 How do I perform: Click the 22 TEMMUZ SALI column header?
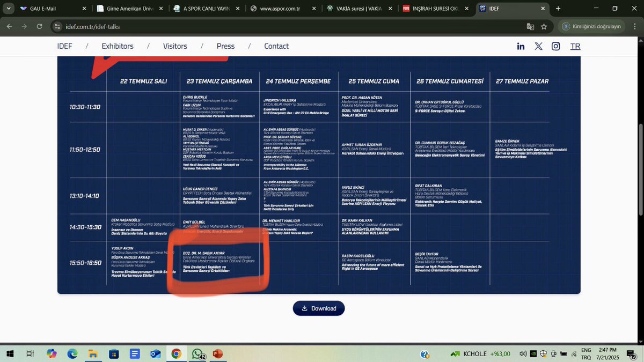click(143, 82)
